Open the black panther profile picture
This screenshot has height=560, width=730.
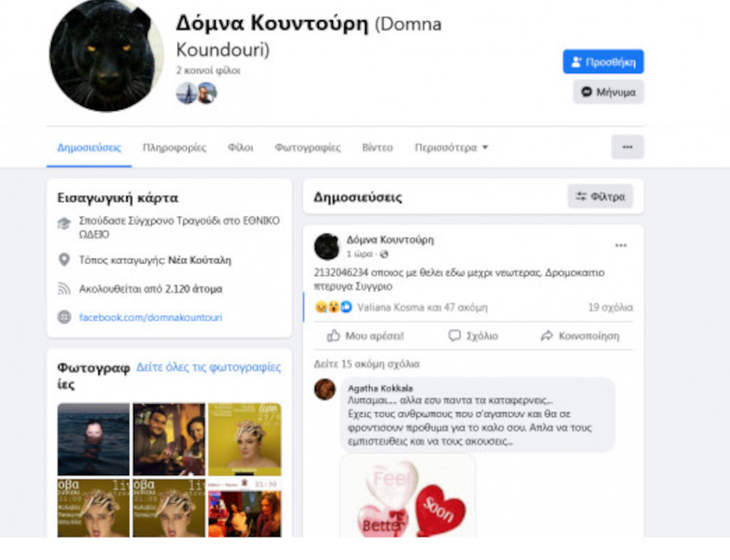coord(107,55)
